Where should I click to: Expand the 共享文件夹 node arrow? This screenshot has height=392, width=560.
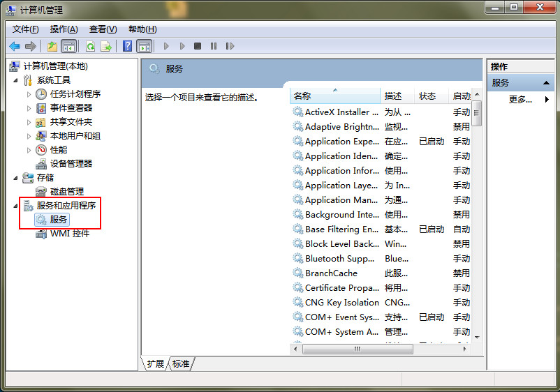pyautogui.click(x=29, y=122)
